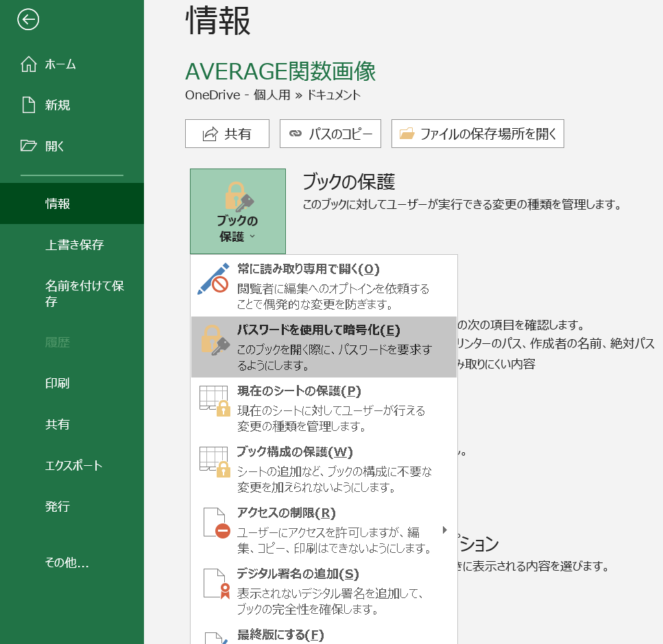The image size is (663, 644).
Task: Click ファイルの保存場所を開く button
Action: (x=477, y=134)
